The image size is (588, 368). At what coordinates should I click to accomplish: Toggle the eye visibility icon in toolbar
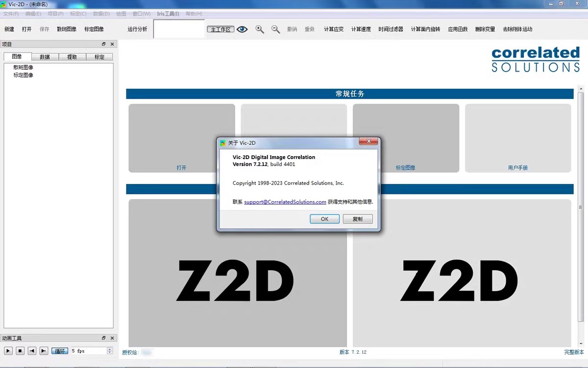pos(242,29)
